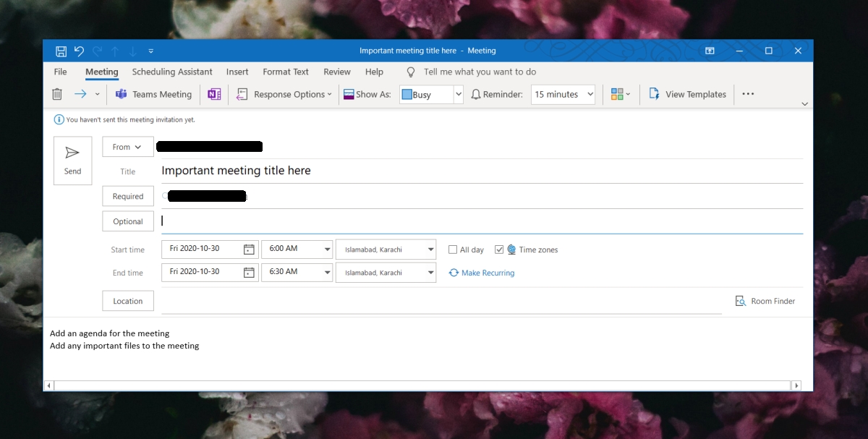The height and width of the screenshot is (439, 868).
Task: Click the Show As status icon
Action: (x=349, y=94)
